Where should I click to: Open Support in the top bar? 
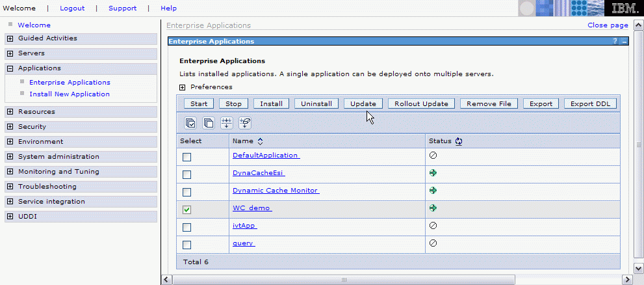point(122,8)
